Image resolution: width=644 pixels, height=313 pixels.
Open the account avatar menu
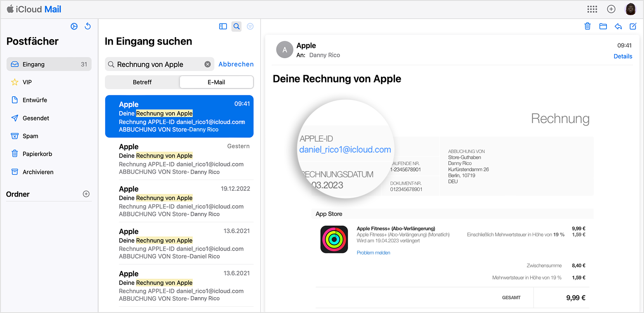pyautogui.click(x=630, y=9)
